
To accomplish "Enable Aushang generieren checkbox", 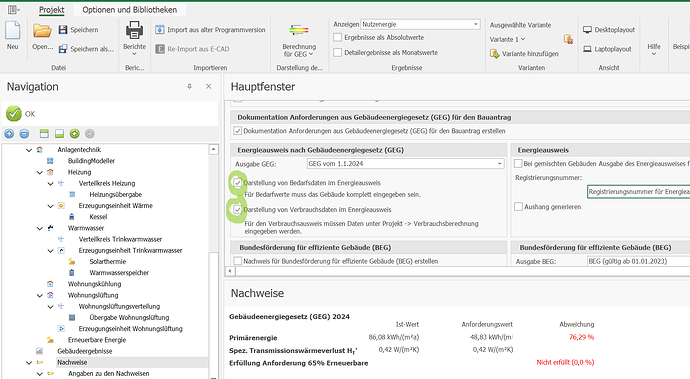I will 518,206.
